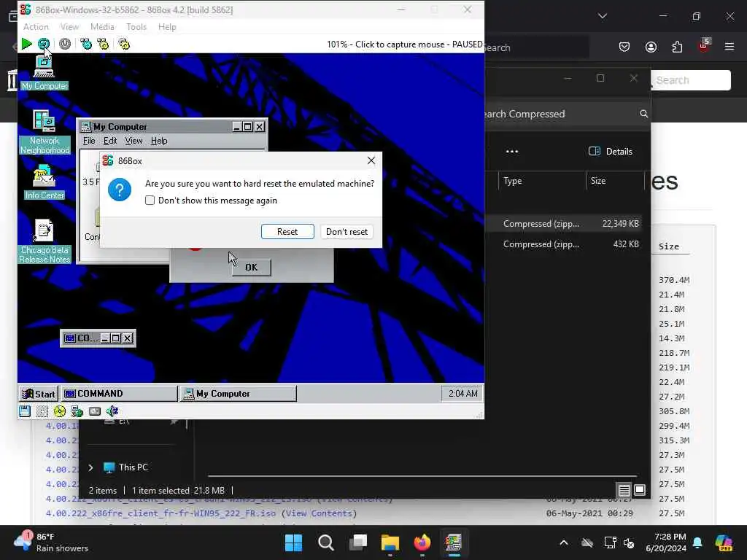Viewport: 747px width, 560px height.
Task: Click the hard reset toolbar icon in 86Box
Action: (43, 44)
